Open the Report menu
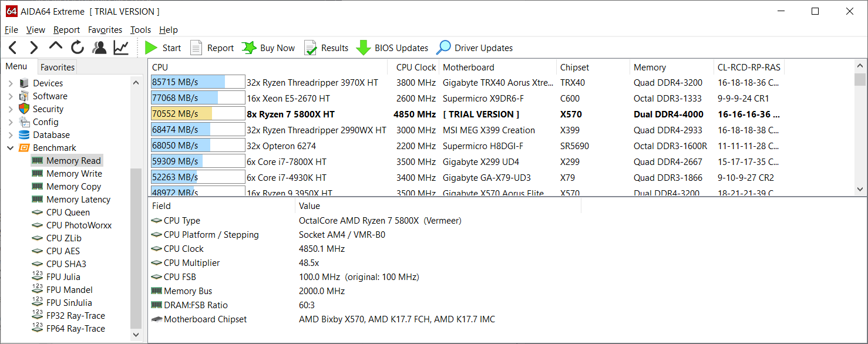 pyautogui.click(x=66, y=30)
